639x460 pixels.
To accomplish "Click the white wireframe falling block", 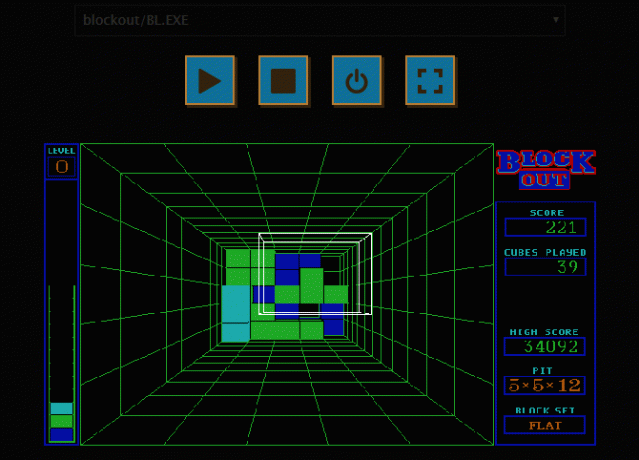I will click(x=315, y=274).
